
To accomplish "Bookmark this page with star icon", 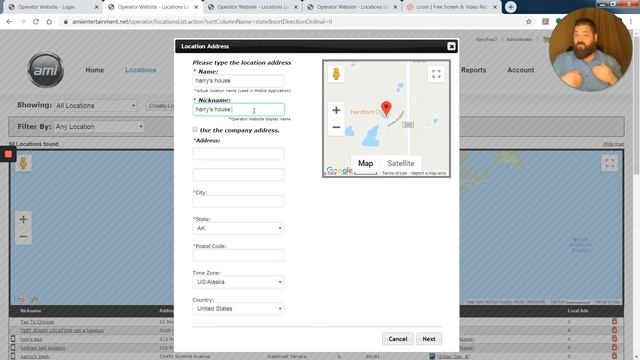I will click(529, 22).
